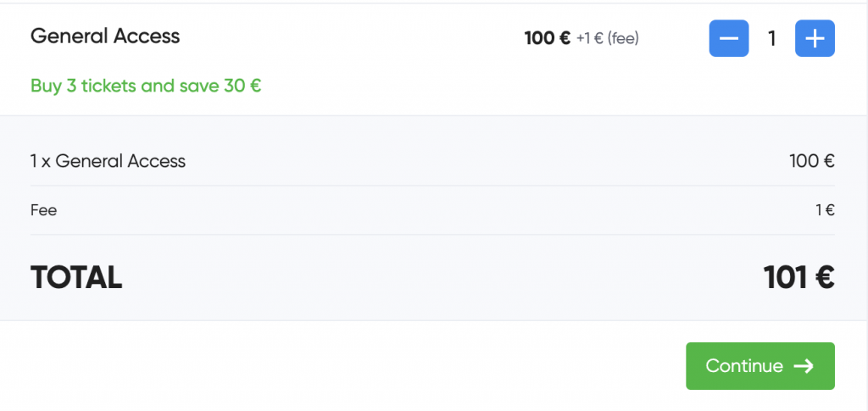Click the bold TOTAL label

click(x=76, y=278)
